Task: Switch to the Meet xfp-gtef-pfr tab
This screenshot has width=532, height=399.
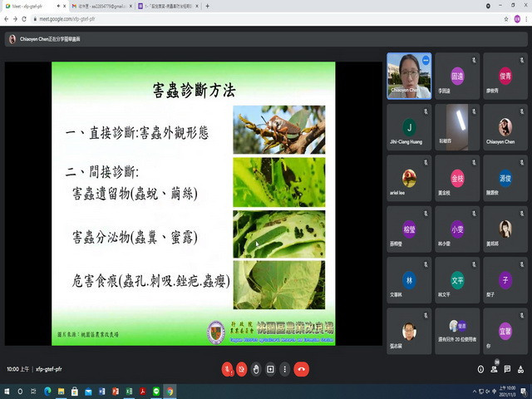Action: click(32, 6)
